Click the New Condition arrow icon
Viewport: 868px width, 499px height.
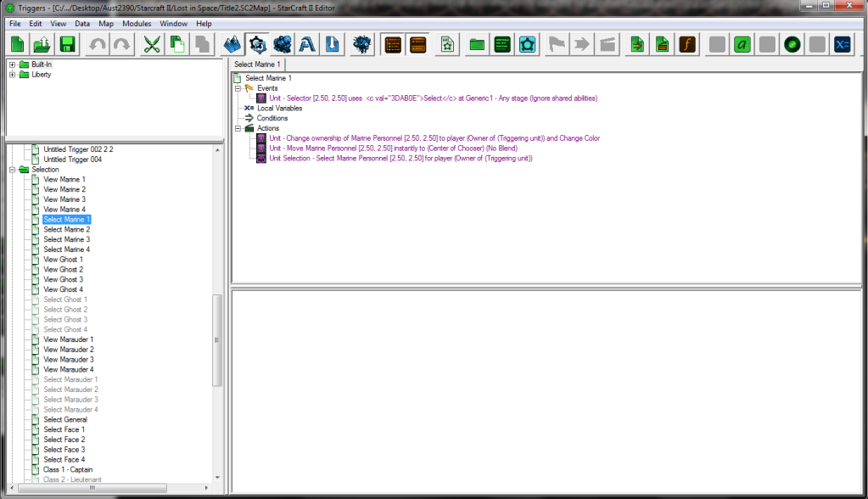[x=582, y=44]
